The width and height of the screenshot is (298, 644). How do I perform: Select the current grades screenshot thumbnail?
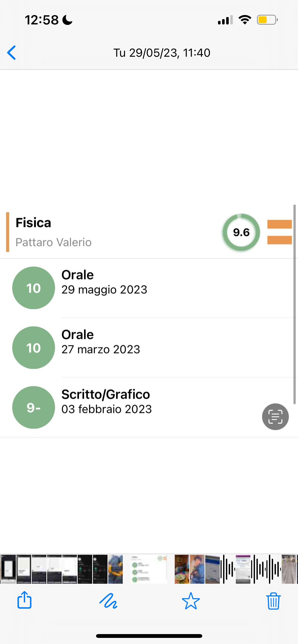pyautogui.click(x=149, y=569)
